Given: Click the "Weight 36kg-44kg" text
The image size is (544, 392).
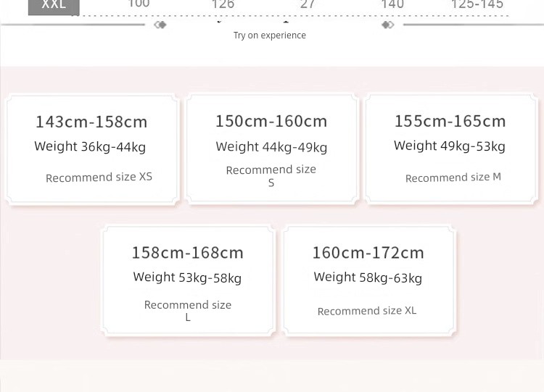Looking at the screenshot, I should coord(90,147).
